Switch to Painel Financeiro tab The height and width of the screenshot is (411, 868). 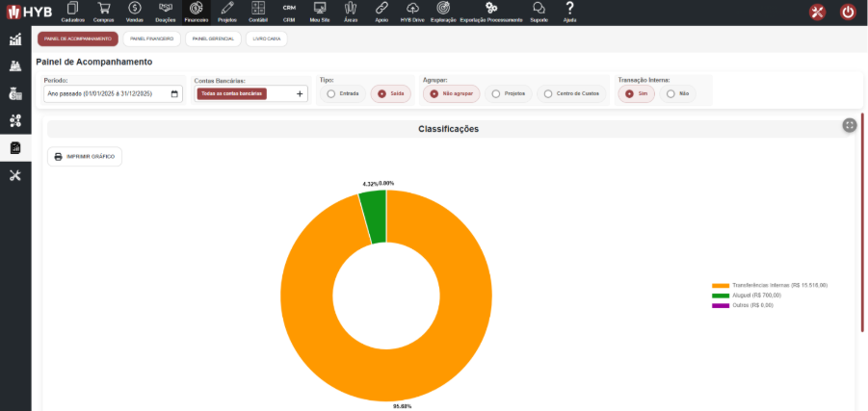coord(153,39)
